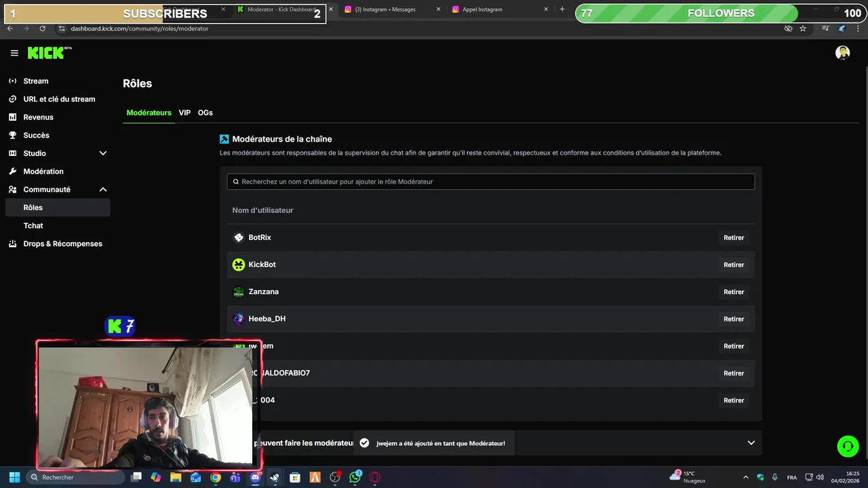Open File Explorer from the taskbar
The image size is (868, 488).
(x=176, y=477)
